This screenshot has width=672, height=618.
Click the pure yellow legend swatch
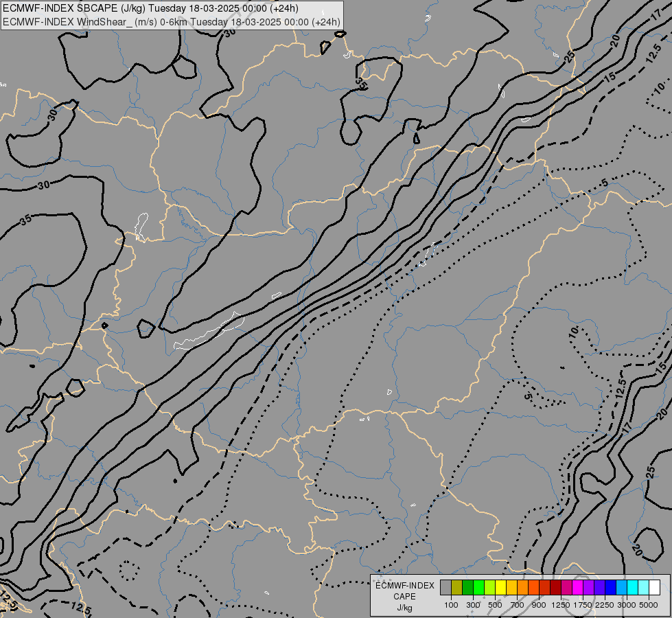500,587
